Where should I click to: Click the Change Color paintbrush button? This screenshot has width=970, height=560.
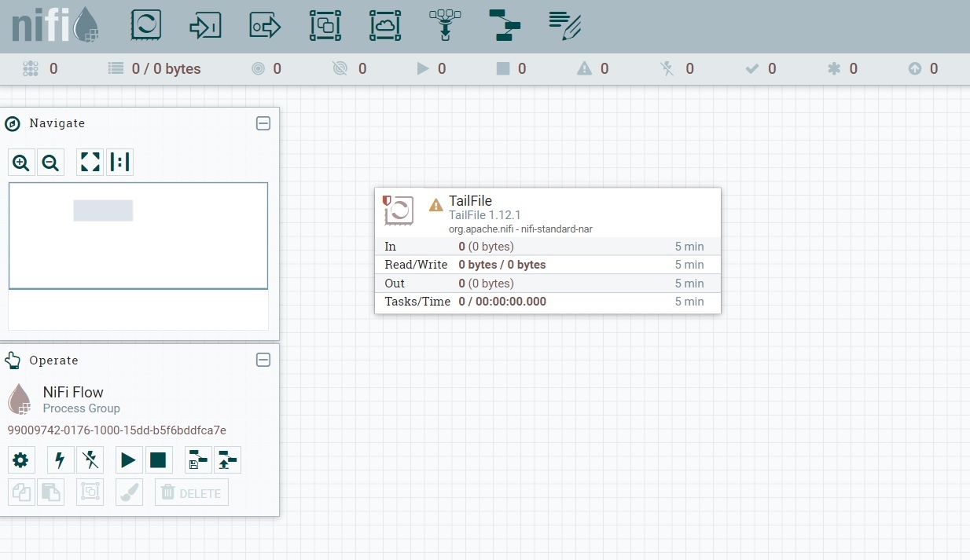click(x=129, y=492)
